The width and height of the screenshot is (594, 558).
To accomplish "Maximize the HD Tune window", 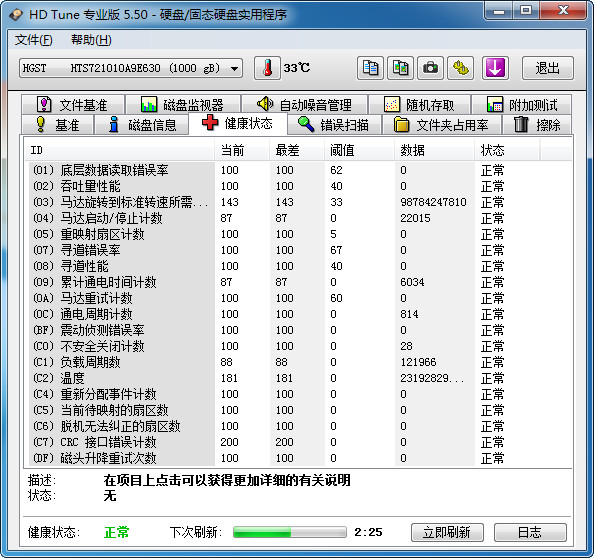I will [x=526, y=11].
